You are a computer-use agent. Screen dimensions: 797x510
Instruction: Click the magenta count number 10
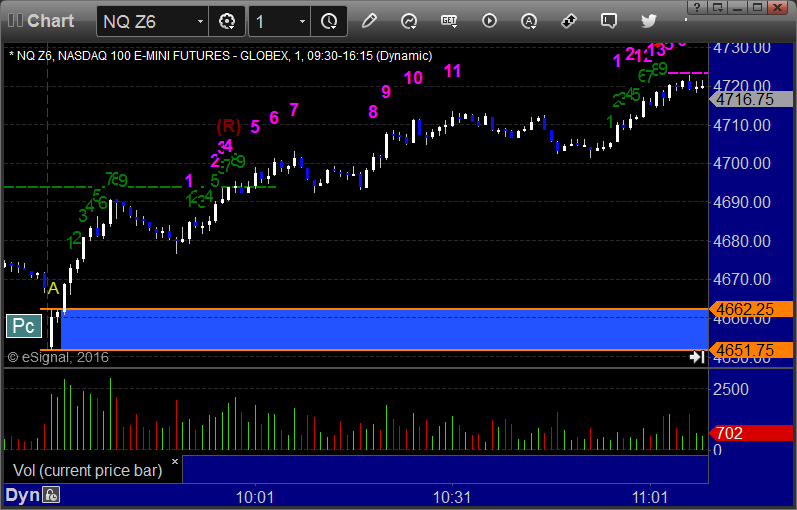click(x=413, y=78)
